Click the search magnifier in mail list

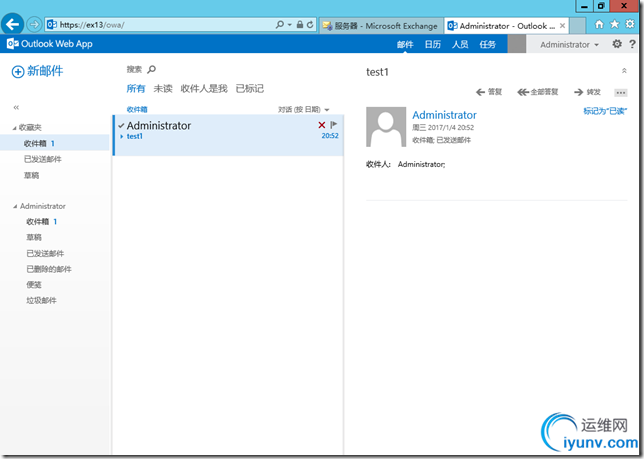click(x=152, y=69)
